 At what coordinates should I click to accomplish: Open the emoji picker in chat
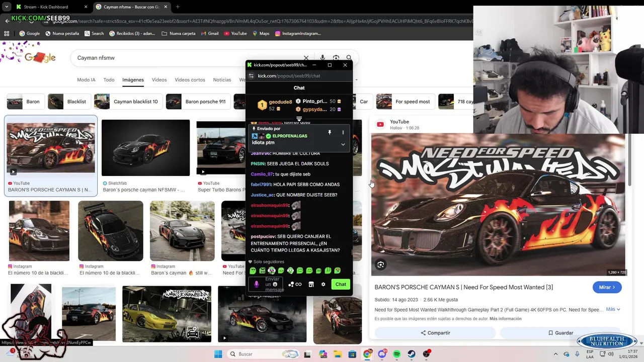tap(275, 284)
